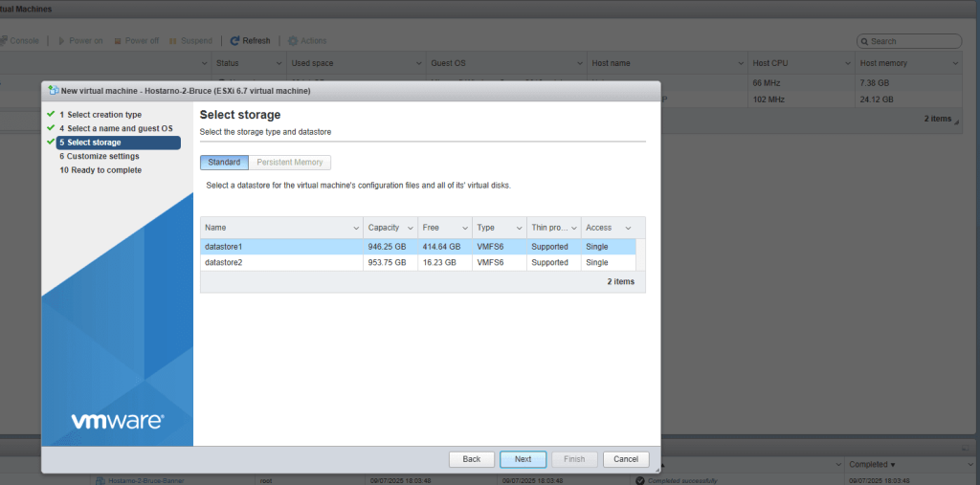Select the datastore2 row
The height and width of the screenshot is (485, 980).
(x=279, y=262)
